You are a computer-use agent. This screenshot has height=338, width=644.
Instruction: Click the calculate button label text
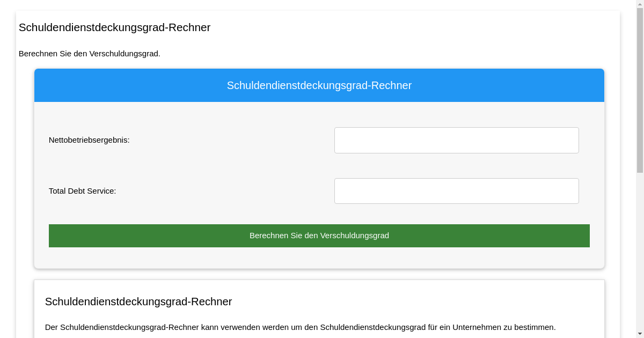pos(319,236)
